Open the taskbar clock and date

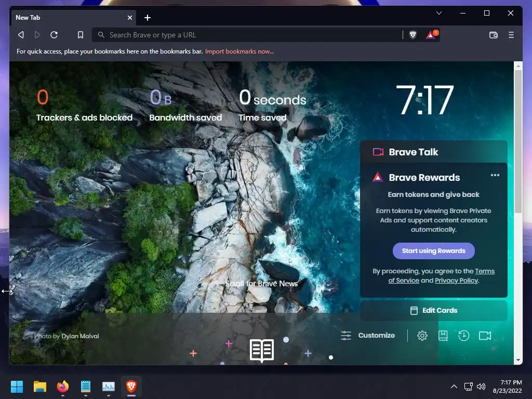[x=507, y=387]
